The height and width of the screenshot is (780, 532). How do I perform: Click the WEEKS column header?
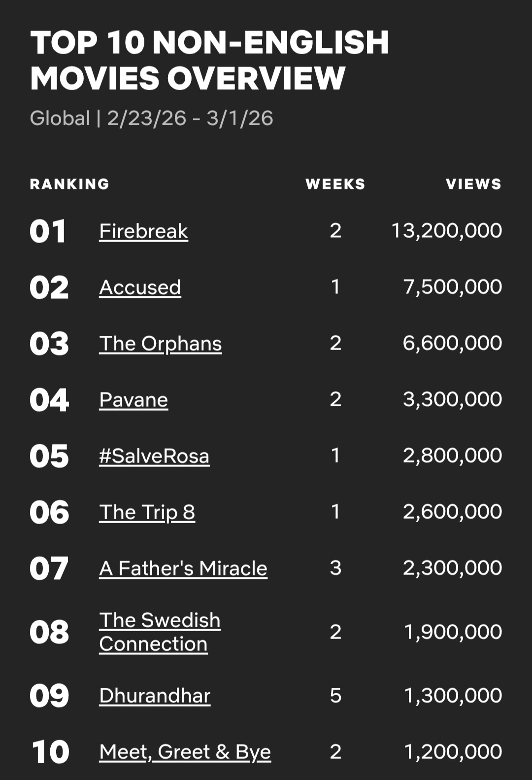(335, 184)
